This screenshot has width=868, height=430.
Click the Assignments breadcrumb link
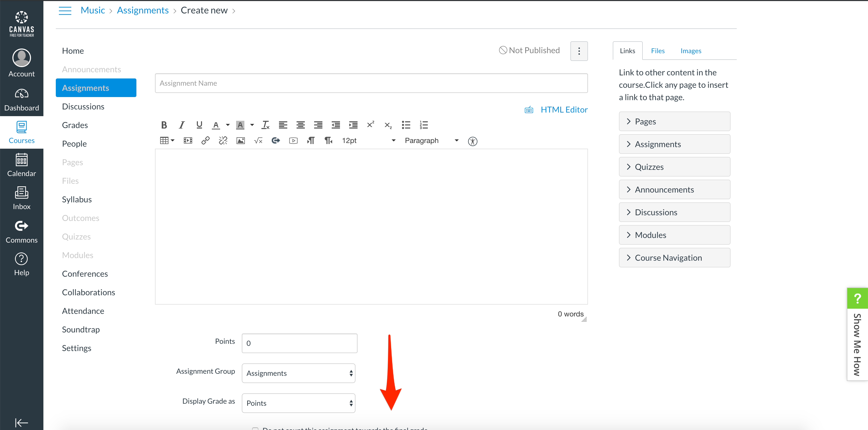pyautogui.click(x=143, y=10)
